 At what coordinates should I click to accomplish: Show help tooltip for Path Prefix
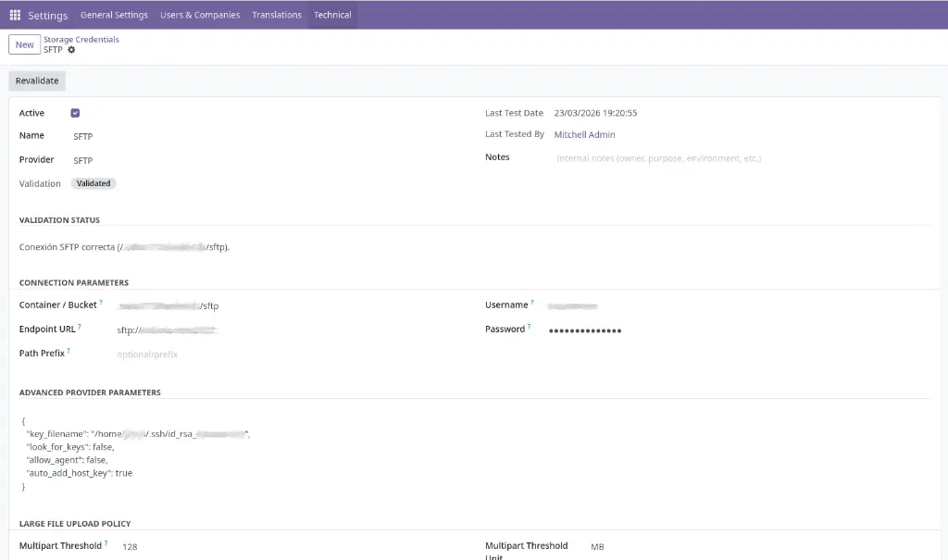point(69,351)
